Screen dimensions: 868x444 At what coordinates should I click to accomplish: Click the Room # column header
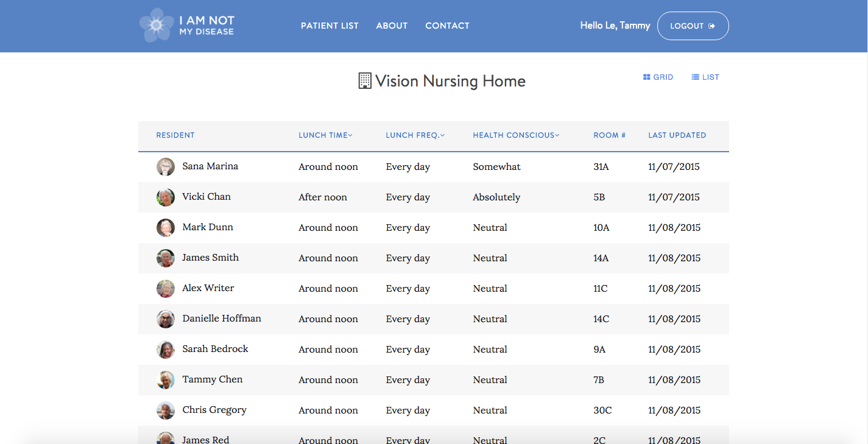pos(610,135)
